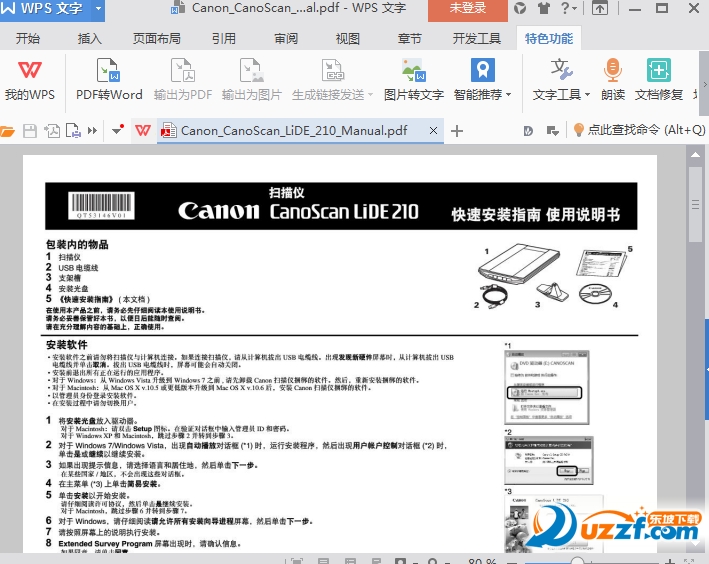Click the *2 User Account Control screenshot
Image resolution: width=709 pixels, height=564 pixels.
548,460
